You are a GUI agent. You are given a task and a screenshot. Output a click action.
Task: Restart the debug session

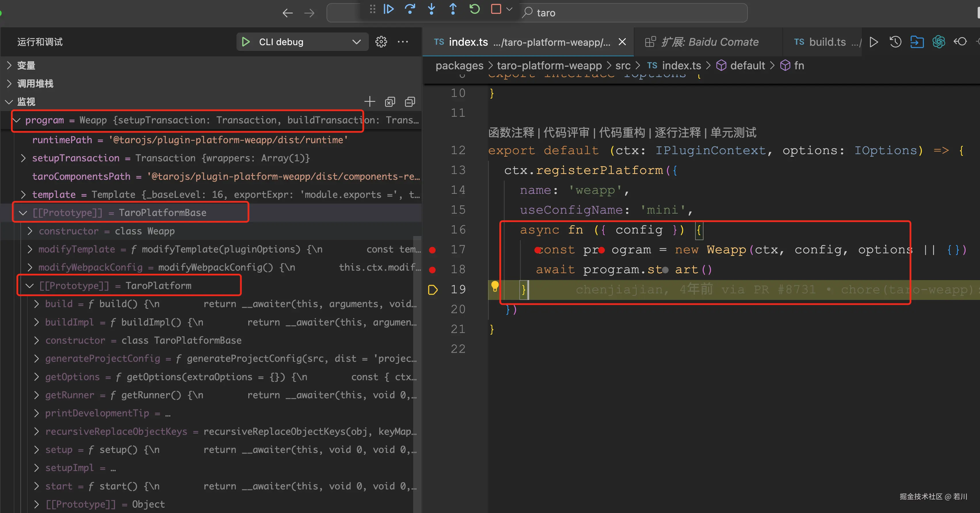click(474, 9)
